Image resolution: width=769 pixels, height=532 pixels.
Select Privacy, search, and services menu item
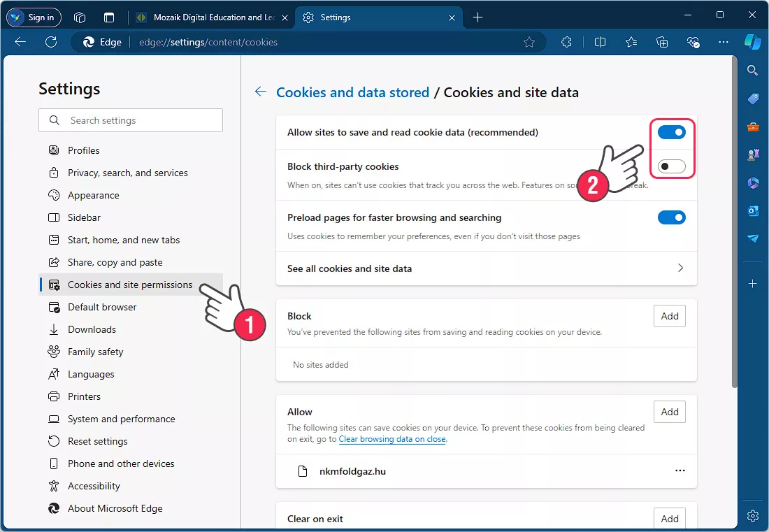point(127,173)
